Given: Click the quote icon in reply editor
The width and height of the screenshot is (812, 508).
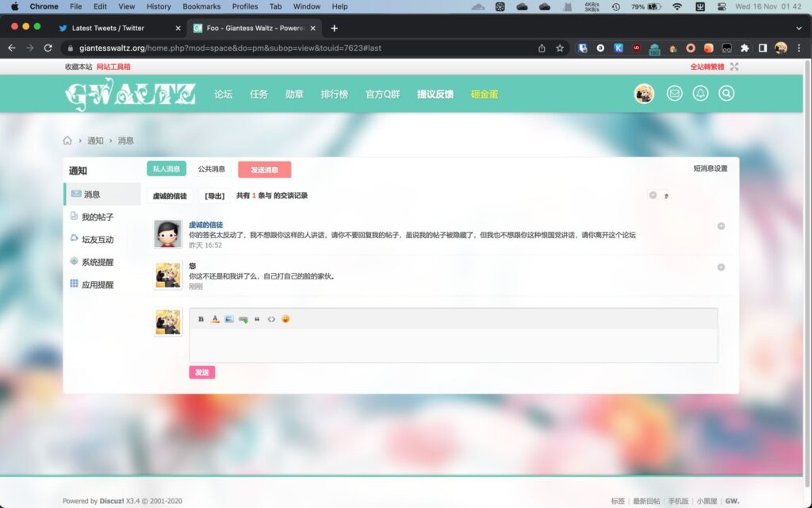Looking at the screenshot, I should 257,319.
